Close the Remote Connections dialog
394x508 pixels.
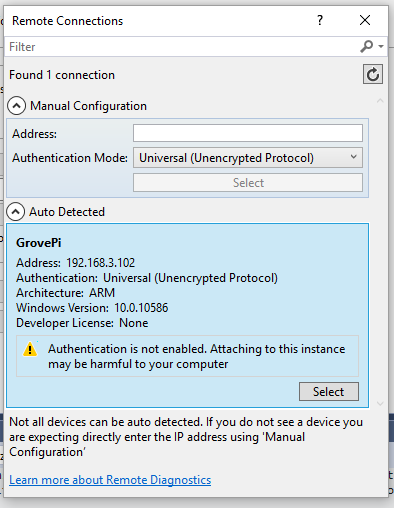pyautogui.click(x=365, y=20)
